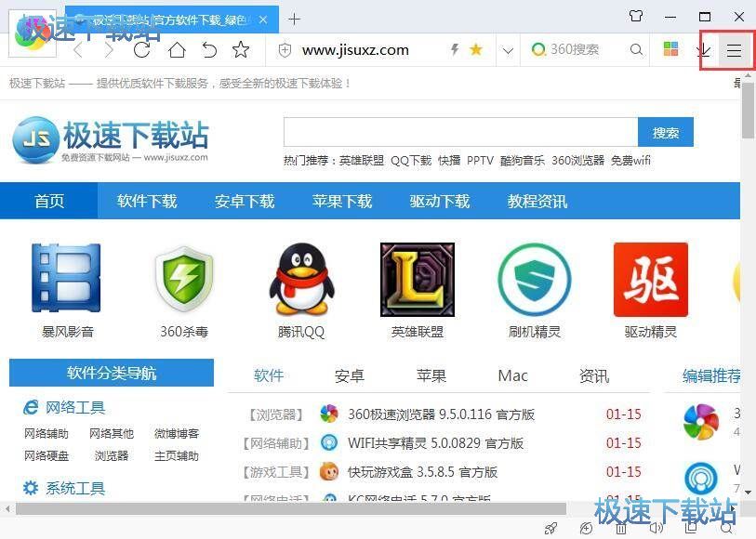756x539 pixels.
Task: Reload the page with the refresh icon
Action: 141,49
